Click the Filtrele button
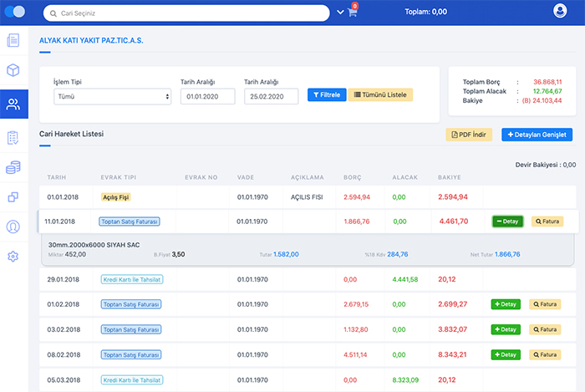 point(327,94)
